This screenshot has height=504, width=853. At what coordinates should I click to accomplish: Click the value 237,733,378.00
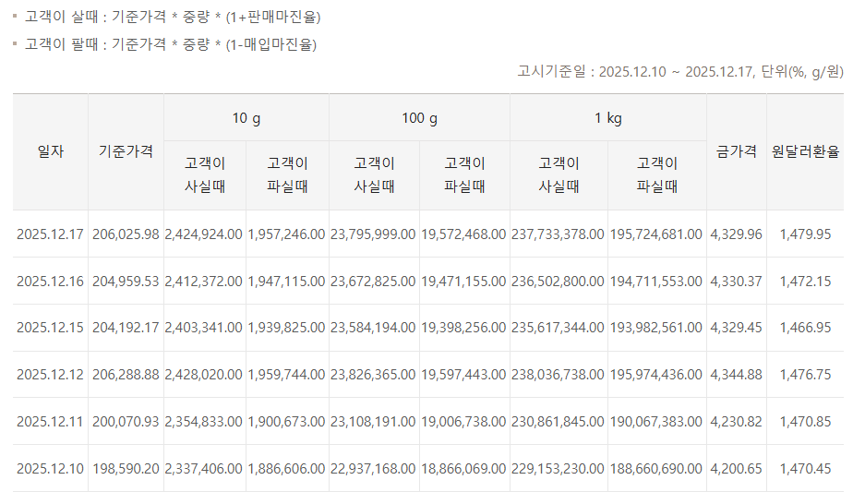pos(558,234)
